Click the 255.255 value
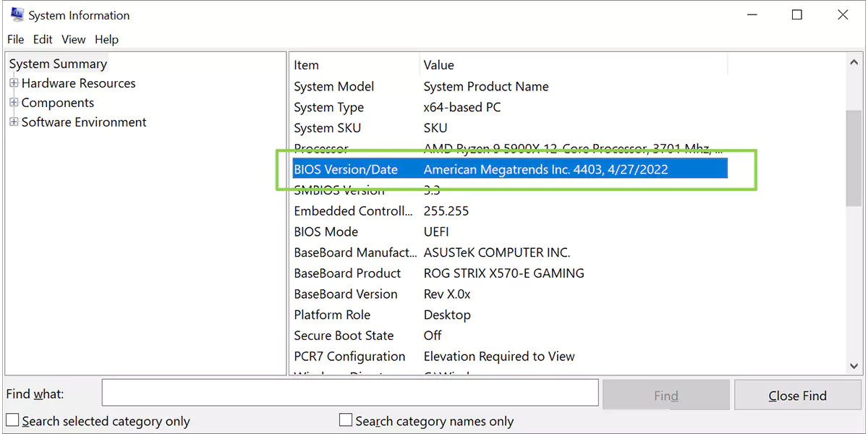 [x=446, y=211]
